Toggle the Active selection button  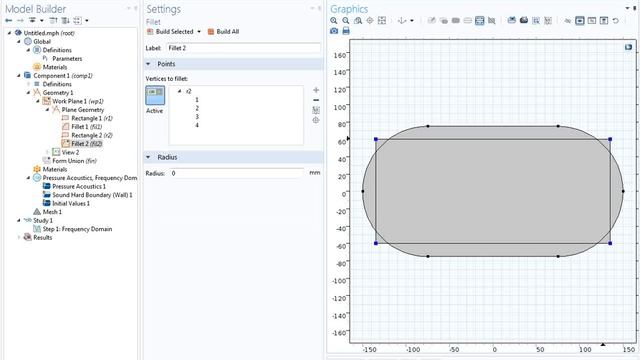click(155, 96)
